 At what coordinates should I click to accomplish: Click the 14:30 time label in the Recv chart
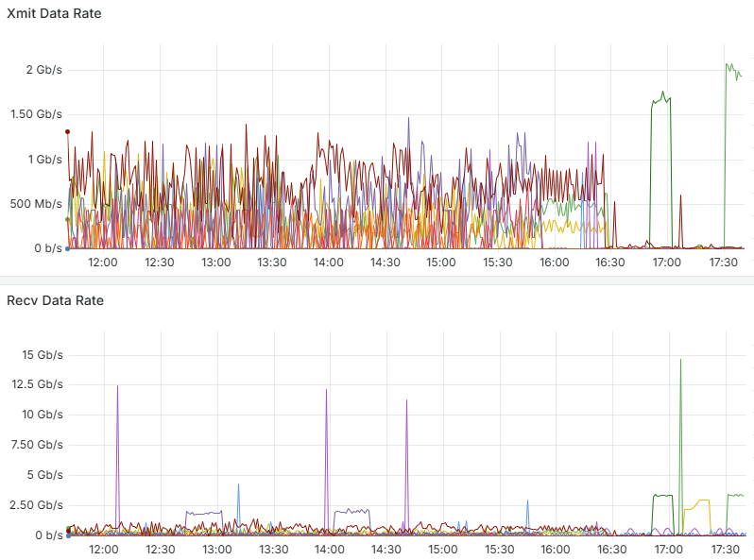click(386, 550)
